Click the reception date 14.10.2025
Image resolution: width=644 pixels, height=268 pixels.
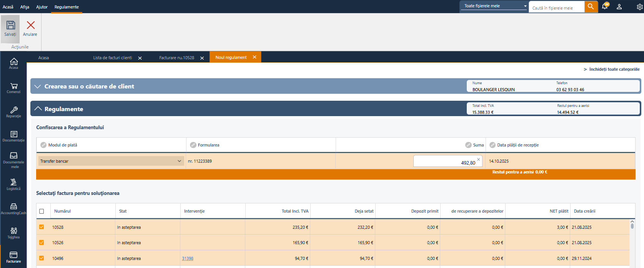click(x=499, y=161)
